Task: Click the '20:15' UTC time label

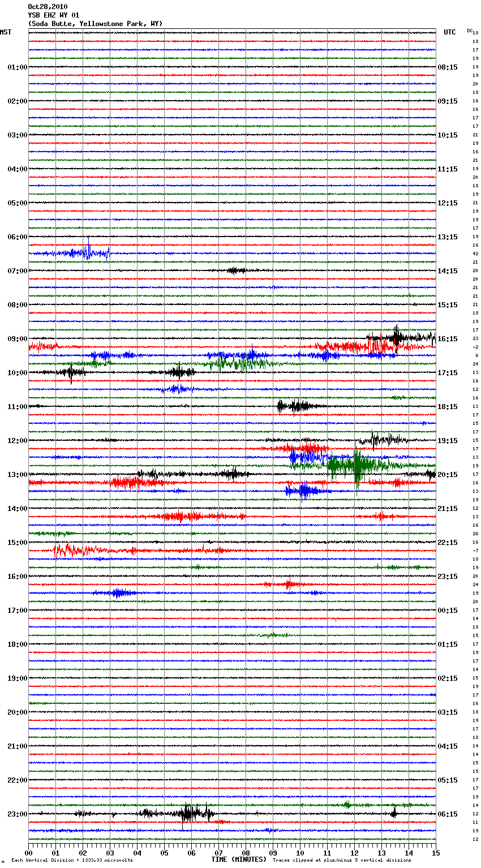Action: tap(448, 475)
